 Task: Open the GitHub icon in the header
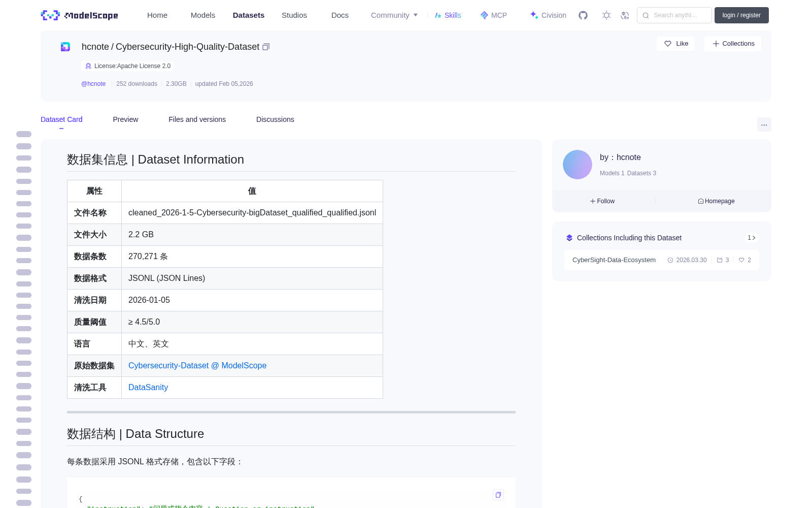click(x=583, y=15)
